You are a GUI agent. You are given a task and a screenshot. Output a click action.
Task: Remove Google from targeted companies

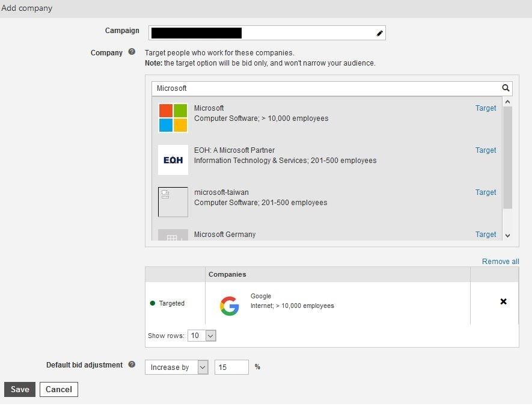504,301
